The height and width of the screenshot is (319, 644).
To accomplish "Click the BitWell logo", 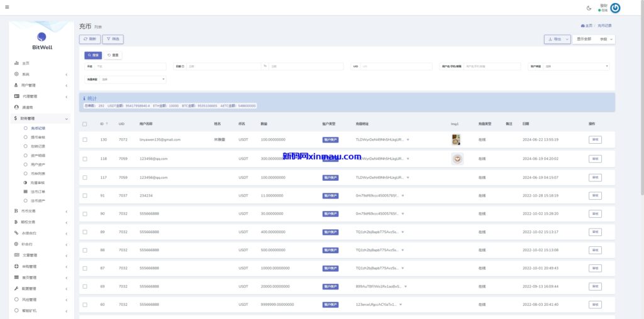I will pos(42,40).
